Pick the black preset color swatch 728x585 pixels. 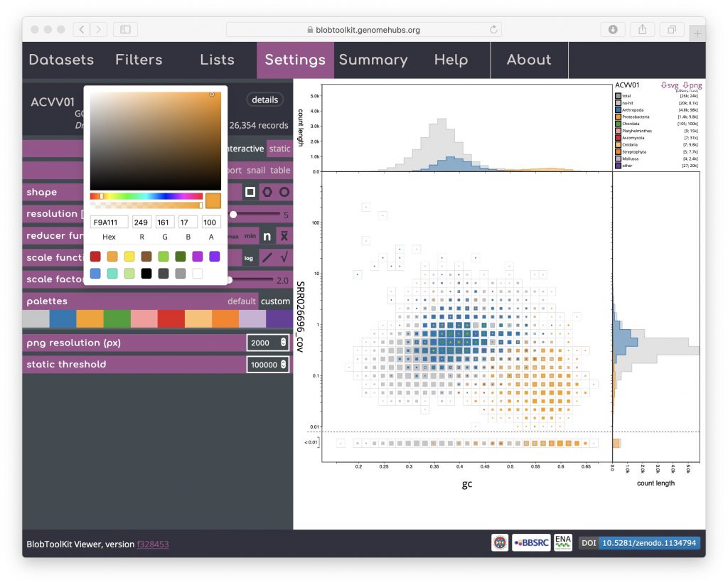(146, 273)
